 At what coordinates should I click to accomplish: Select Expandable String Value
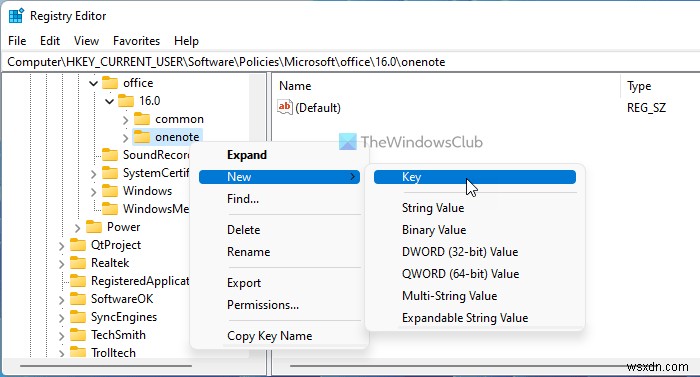475,318
